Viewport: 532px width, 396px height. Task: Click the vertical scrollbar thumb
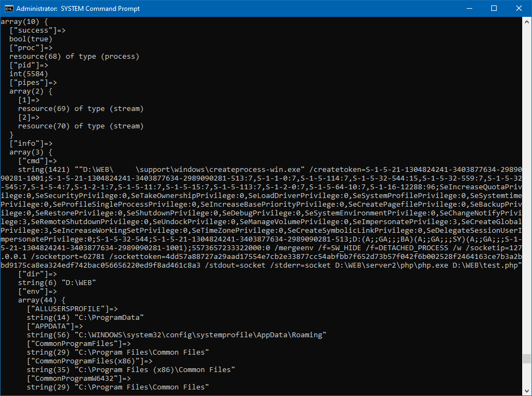527,358
